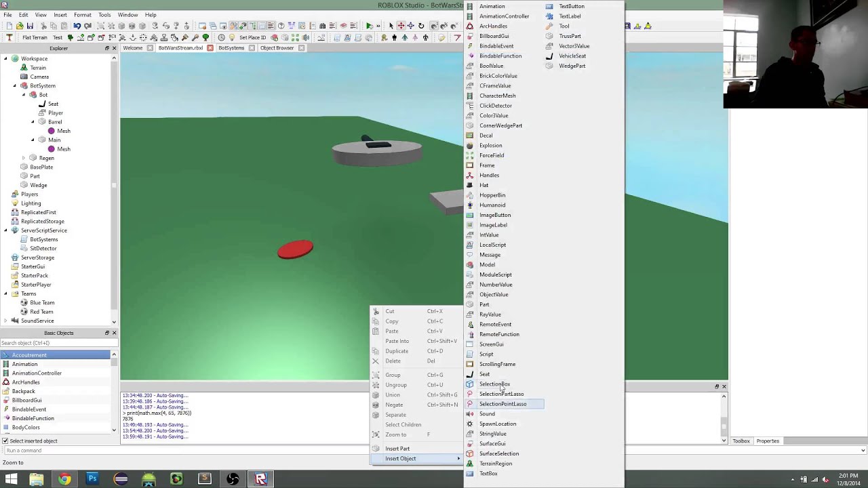Click the Open file toolbar icon
This screenshot has width=868, height=488.
tap(19, 26)
